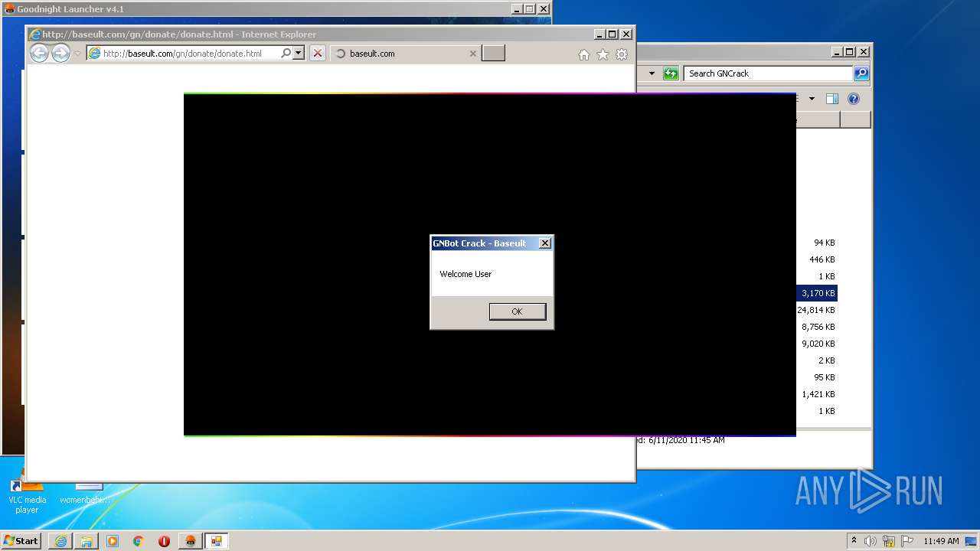980x551 pixels.
Task: Close the baseult.com tab
Action: pos(473,54)
